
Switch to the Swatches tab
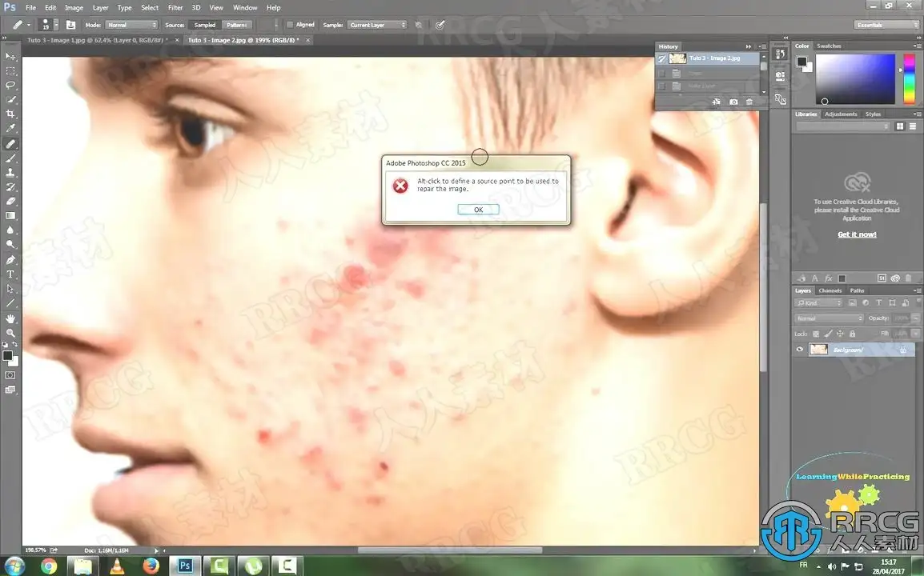(x=830, y=46)
